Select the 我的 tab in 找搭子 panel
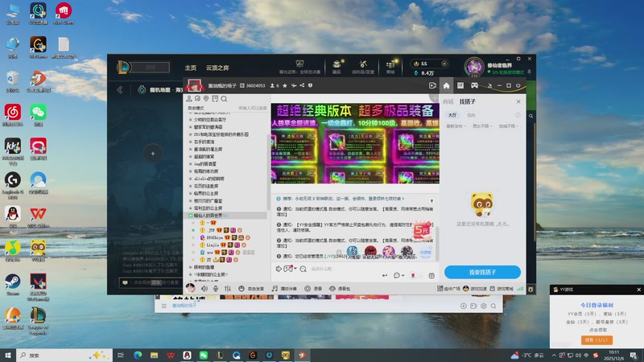644x362 pixels. pyautogui.click(x=471, y=115)
